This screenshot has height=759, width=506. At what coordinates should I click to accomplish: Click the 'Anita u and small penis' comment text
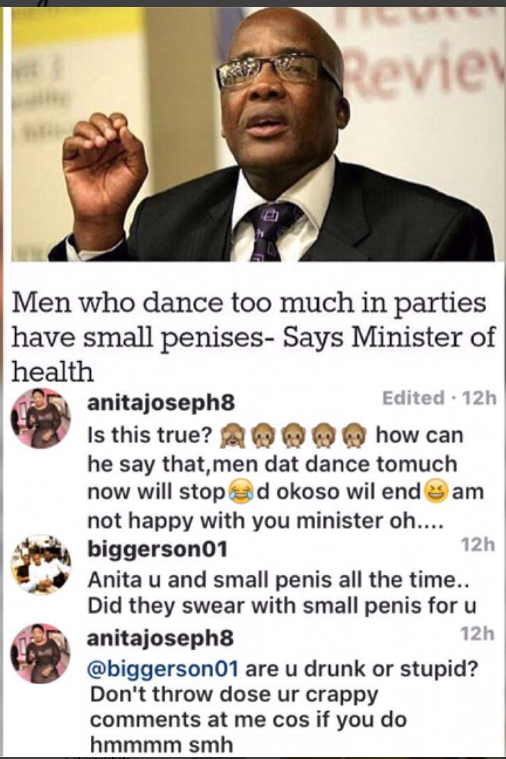(282, 592)
